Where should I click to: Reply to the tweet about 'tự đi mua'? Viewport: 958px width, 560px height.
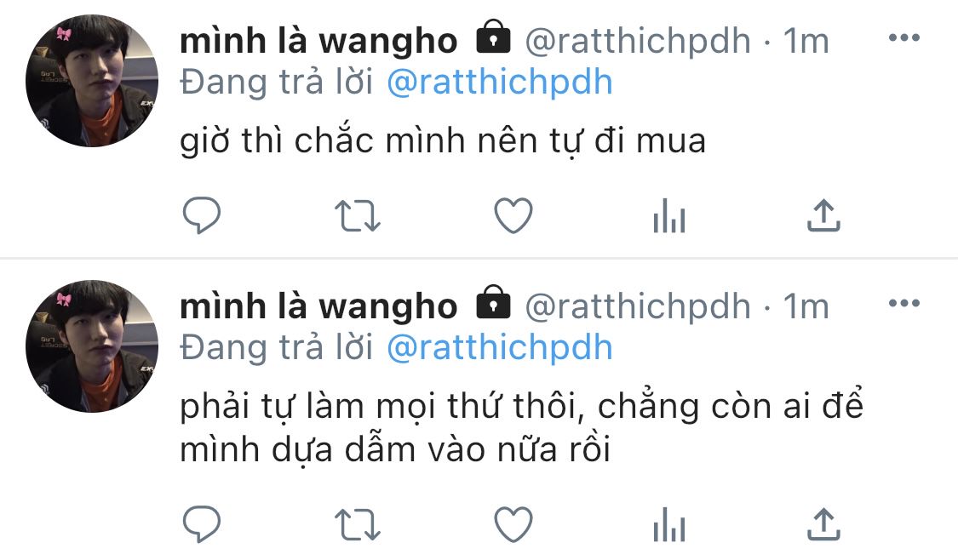click(202, 215)
